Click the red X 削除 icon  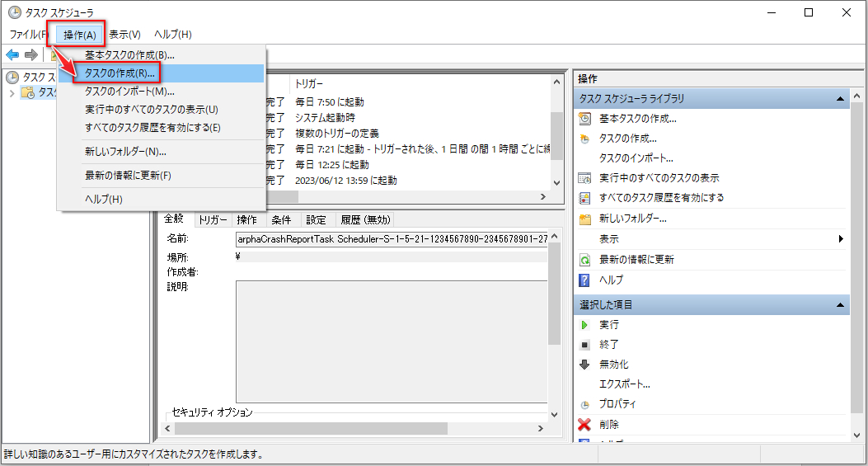point(584,425)
